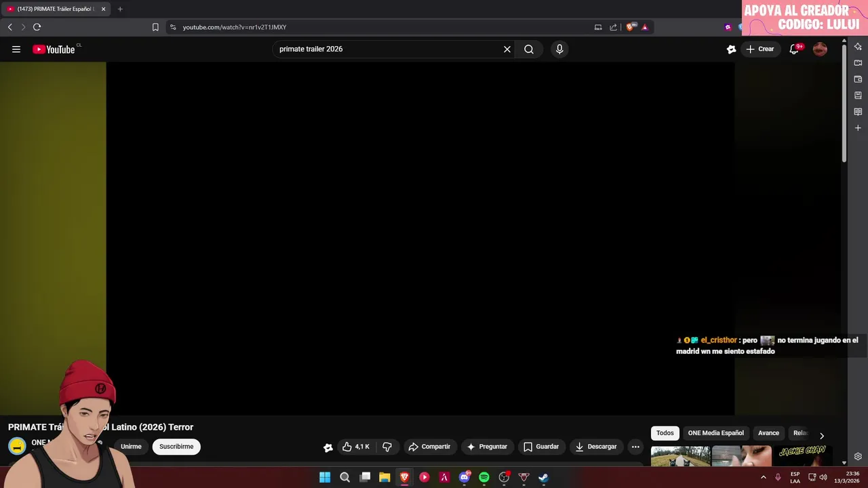Open the YouTube guide hamburger menu
The image size is (868, 488).
click(x=16, y=49)
